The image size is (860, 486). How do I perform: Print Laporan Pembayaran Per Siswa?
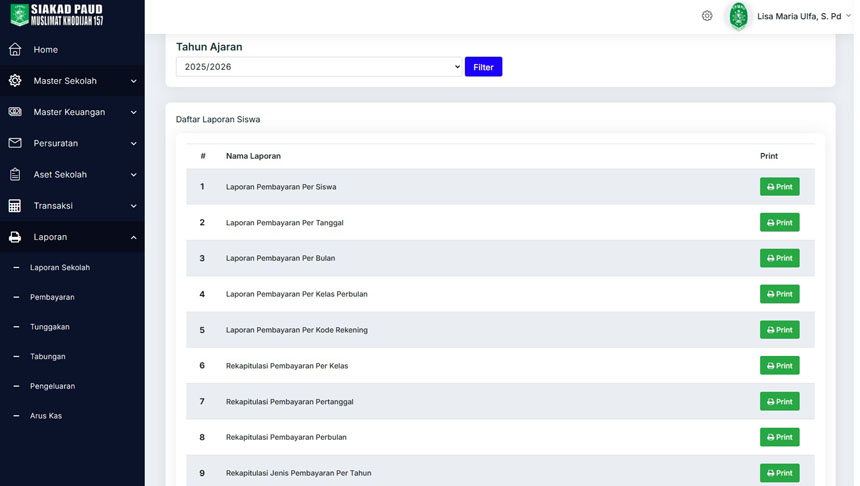779,187
